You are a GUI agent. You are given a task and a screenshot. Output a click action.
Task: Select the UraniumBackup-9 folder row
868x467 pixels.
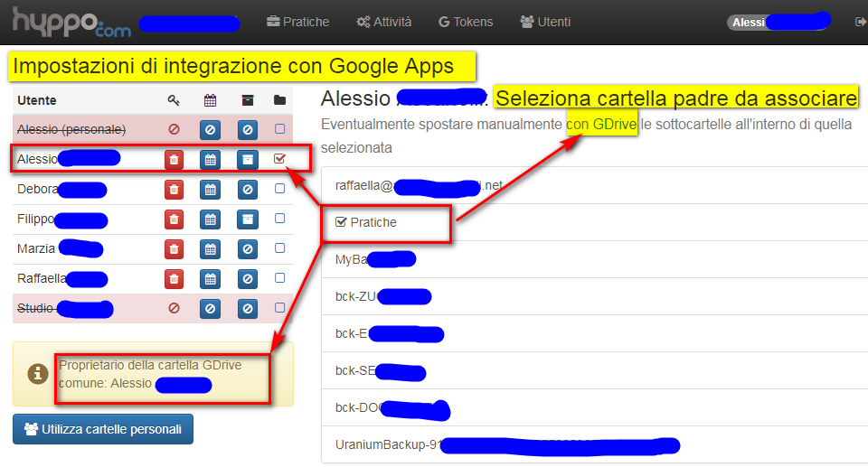tap(595, 444)
